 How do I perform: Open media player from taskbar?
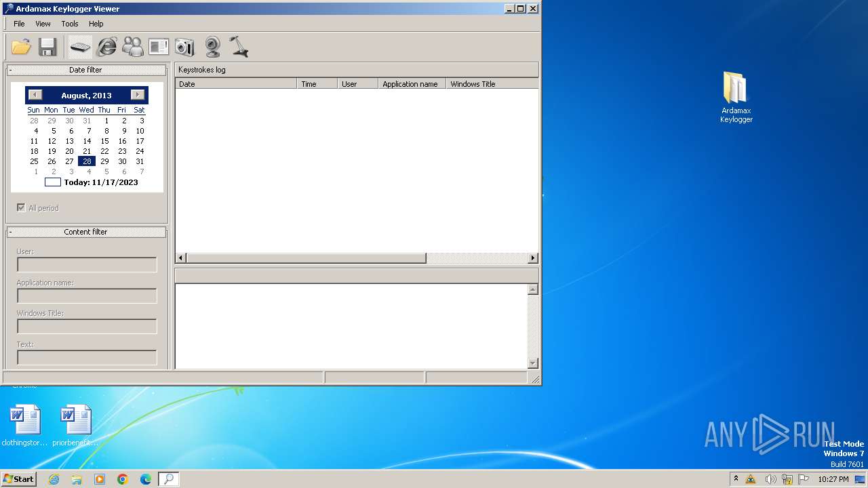click(x=100, y=479)
